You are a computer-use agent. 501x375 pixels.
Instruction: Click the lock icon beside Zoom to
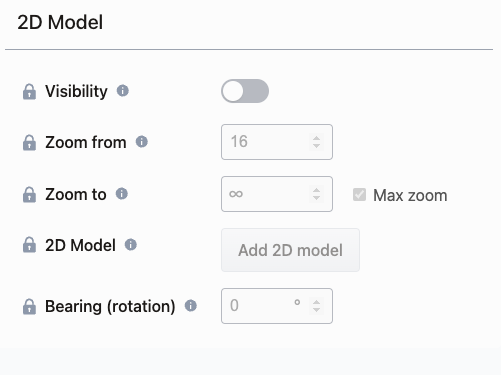tap(29, 195)
